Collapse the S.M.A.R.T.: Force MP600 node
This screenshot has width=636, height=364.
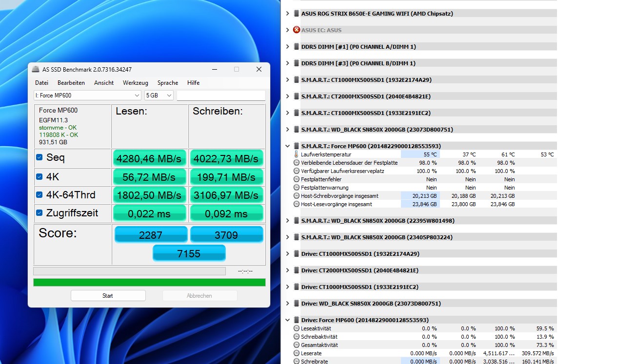tap(287, 146)
